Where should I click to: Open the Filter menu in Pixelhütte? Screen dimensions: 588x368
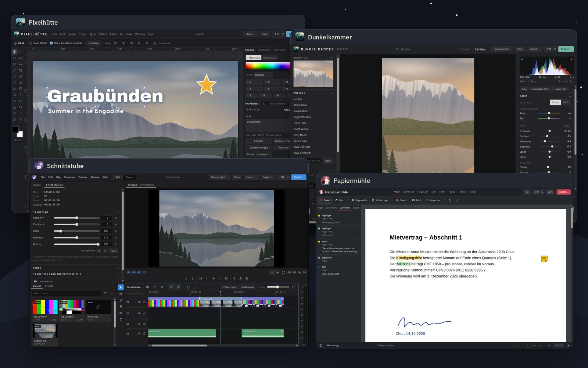click(114, 34)
